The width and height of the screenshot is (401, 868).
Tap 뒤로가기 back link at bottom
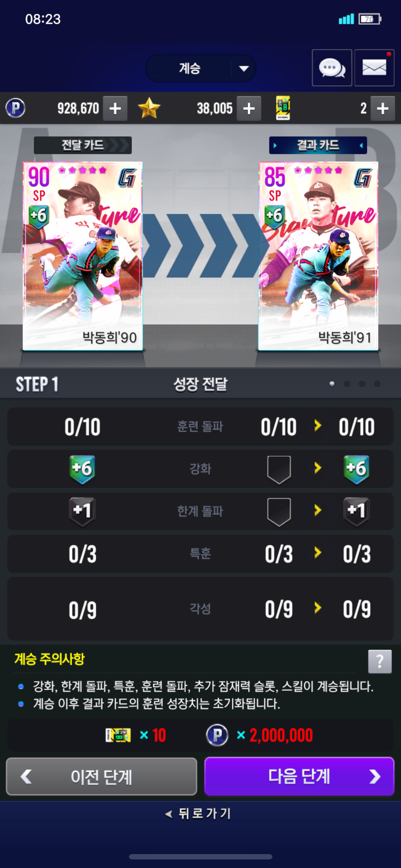pos(199,813)
